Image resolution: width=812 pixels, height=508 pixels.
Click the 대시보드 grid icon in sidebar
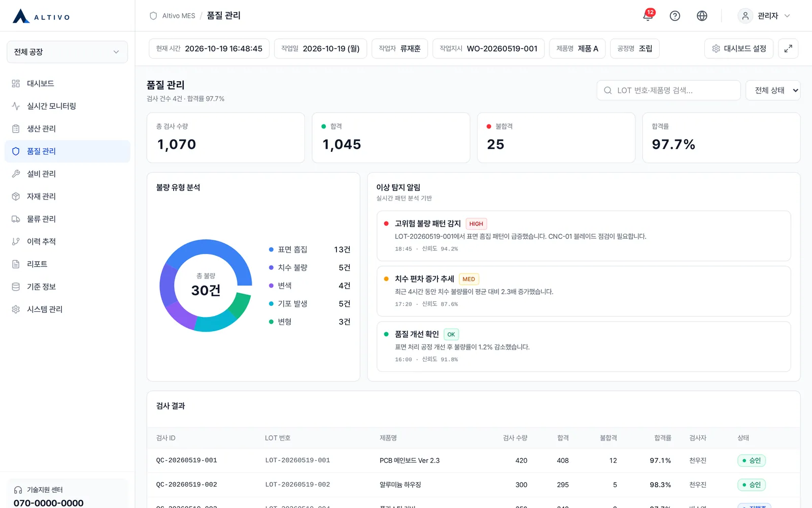click(x=16, y=83)
